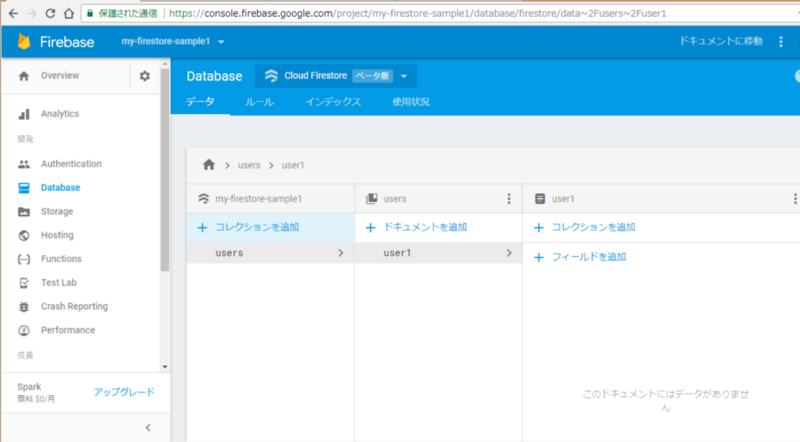
Task: Click the breadcrumb home icon
Action: [x=209, y=164]
